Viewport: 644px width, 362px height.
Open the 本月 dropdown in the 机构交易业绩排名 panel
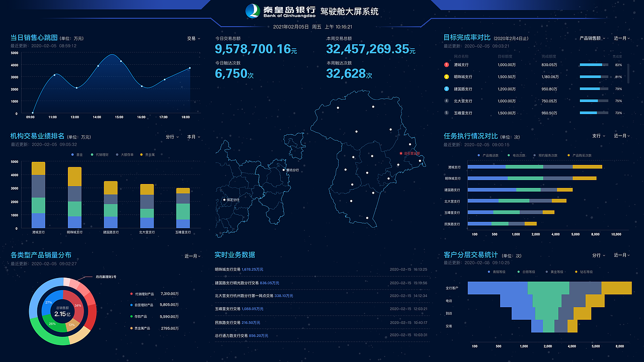194,137
